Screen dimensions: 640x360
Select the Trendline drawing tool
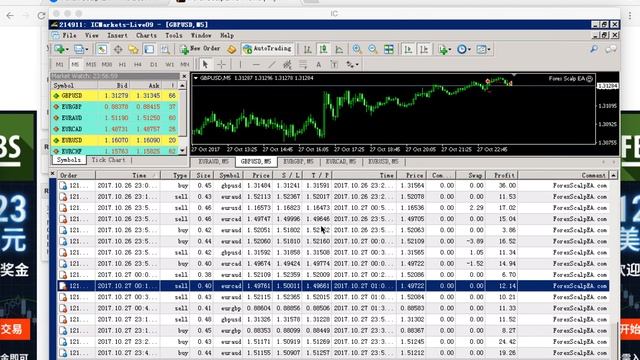tap(271, 64)
